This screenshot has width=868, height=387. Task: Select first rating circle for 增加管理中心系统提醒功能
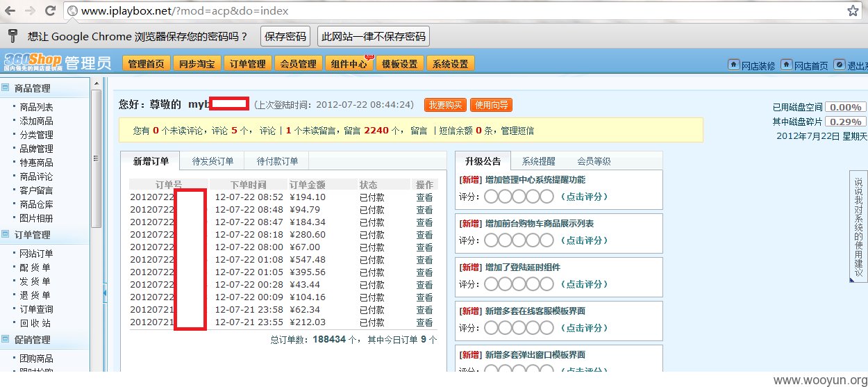[x=492, y=197]
